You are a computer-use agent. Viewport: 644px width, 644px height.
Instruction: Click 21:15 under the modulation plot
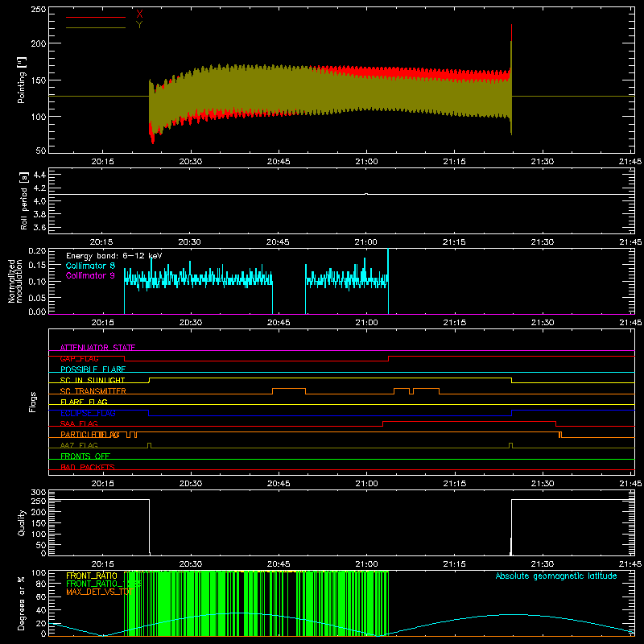pos(455,323)
